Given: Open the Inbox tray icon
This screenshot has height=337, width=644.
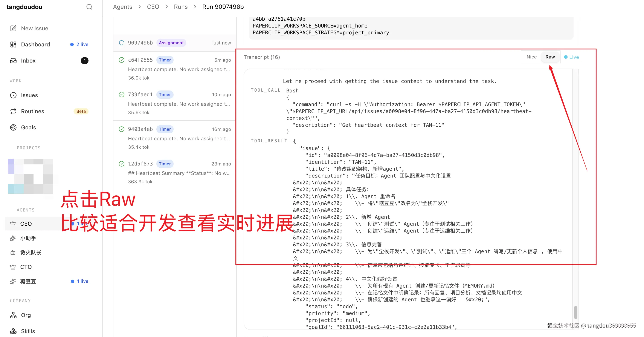Looking at the screenshot, I should click(x=13, y=61).
